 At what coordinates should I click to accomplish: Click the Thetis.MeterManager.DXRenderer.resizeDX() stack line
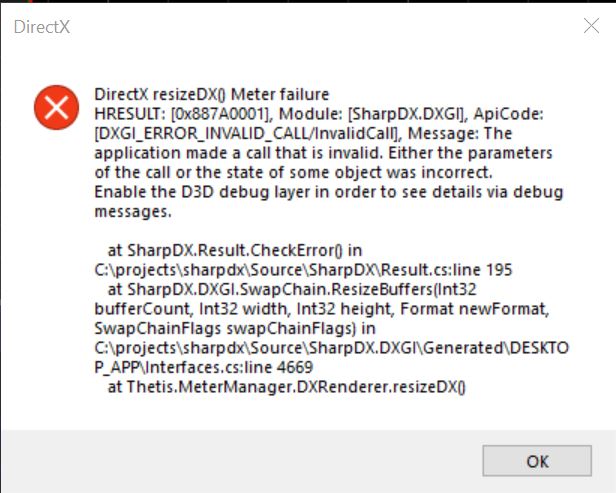coord(287,387)
